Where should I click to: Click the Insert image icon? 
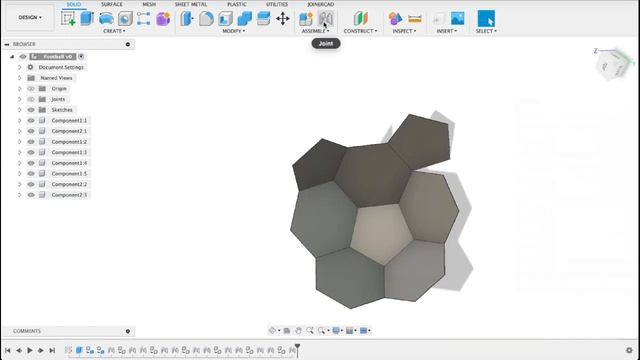coord(458,18)
